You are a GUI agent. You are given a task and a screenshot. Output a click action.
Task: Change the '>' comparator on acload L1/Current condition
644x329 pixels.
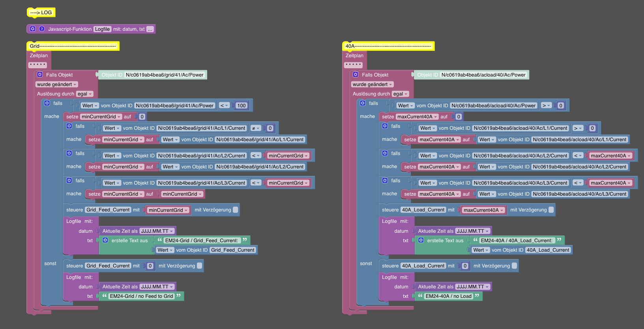(x=578, y=128)
